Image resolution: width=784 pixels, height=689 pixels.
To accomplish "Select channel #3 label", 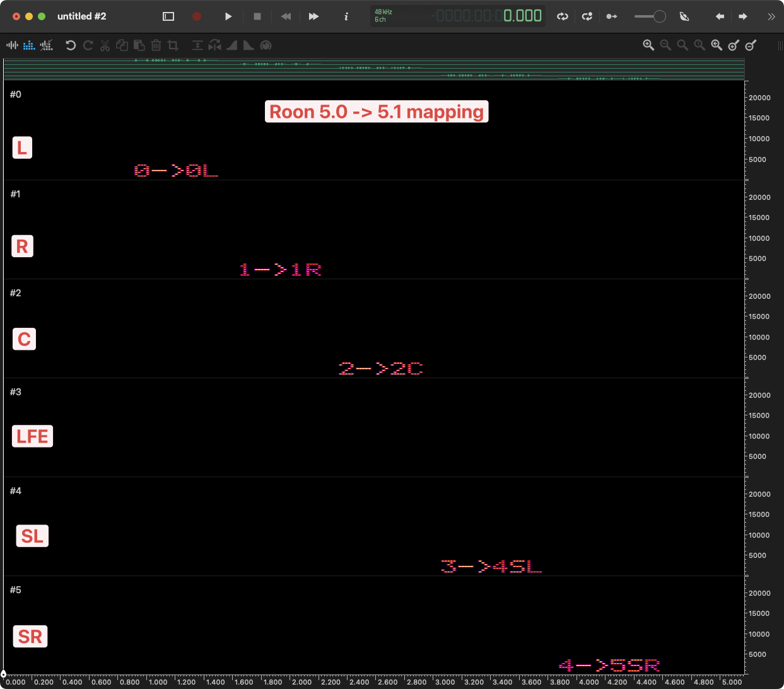I will tap(16, 392).
